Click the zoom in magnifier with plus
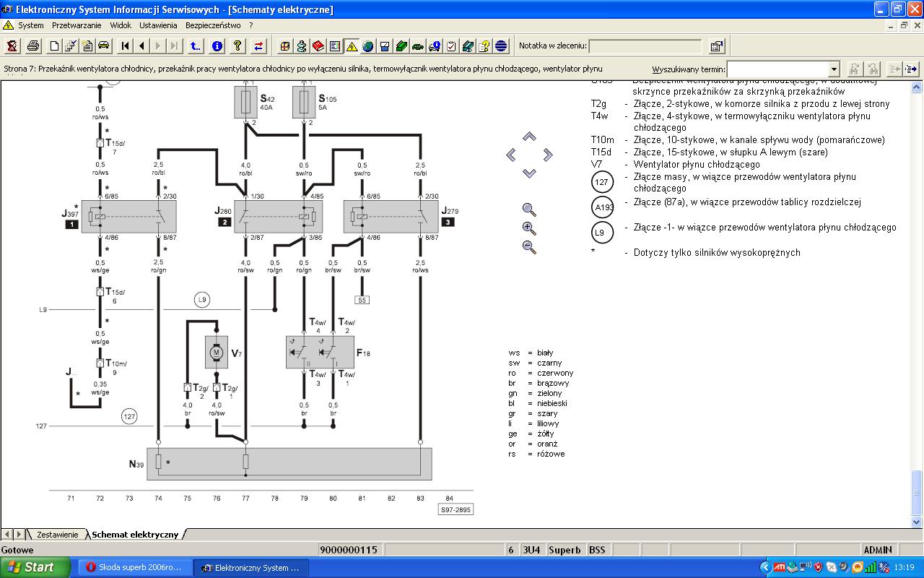924x578 pixels. tap(529, 229)
